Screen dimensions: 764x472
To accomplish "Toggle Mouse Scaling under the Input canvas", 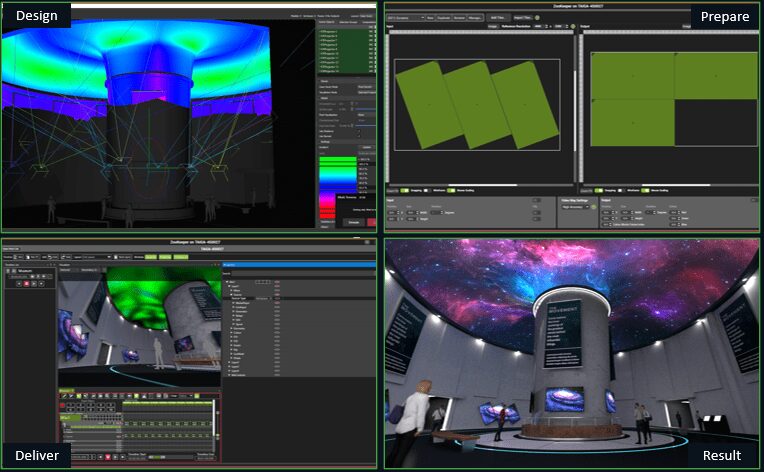I will pyautogui.click(x=451, y=190).
